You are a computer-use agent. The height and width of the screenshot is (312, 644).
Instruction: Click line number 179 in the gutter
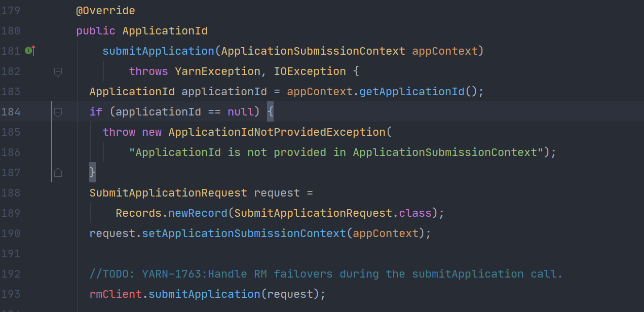[11, 11]
